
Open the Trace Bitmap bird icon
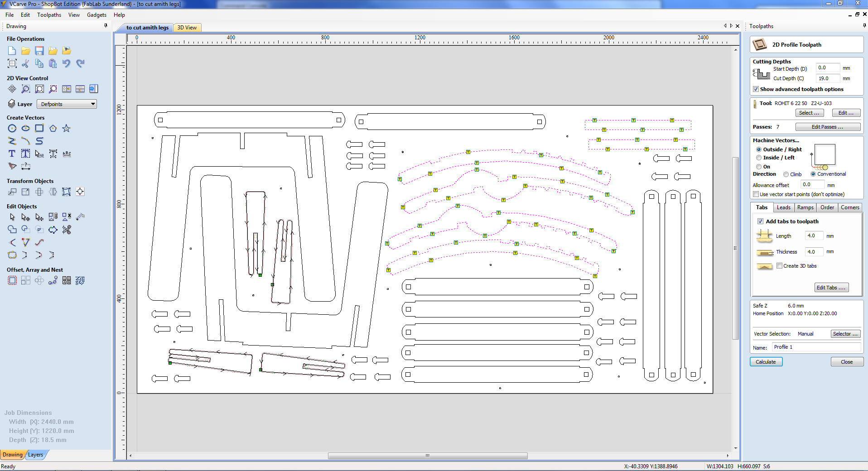[x=12, y=166]
